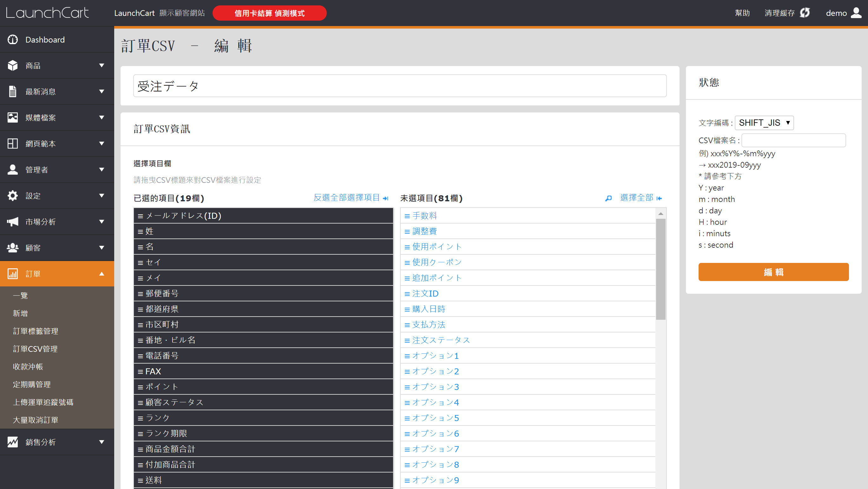Image resolution: width=868 pixels, height=489 pixels.
Task: Open the 文字編碼 SHIFT_JIS dropdown
Action: [x=764, y=123]
